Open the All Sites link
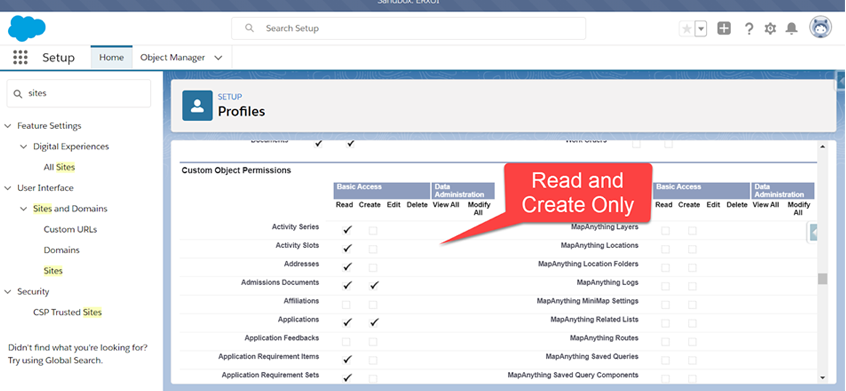846x391 pixels. (x=59, y=167)
